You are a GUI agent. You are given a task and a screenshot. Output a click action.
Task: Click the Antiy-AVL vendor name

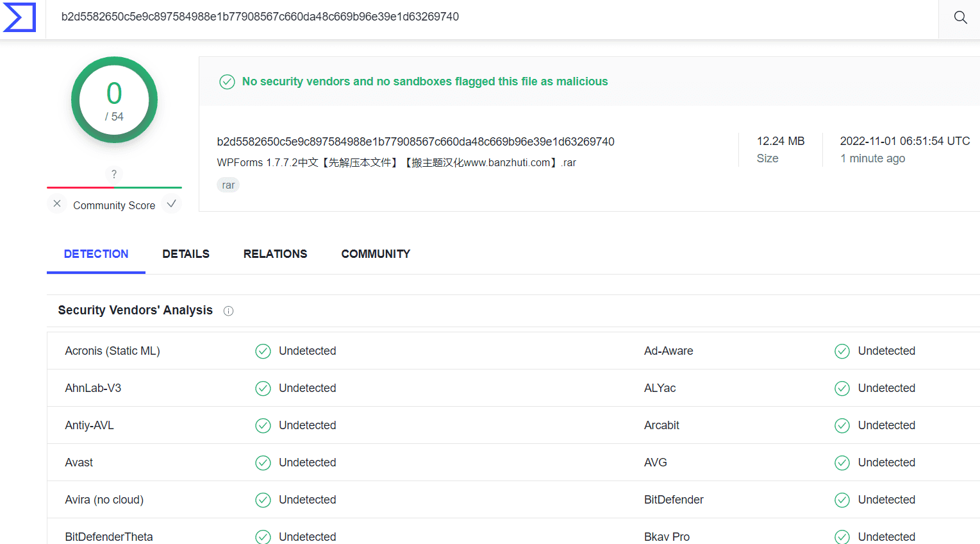[89, 425]
